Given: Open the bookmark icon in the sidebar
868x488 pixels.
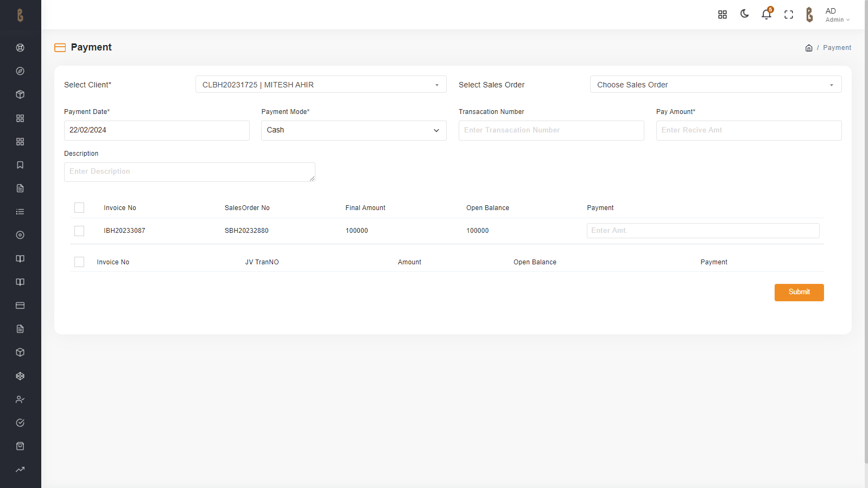Looking at the screenshot, I should [20, 165].
